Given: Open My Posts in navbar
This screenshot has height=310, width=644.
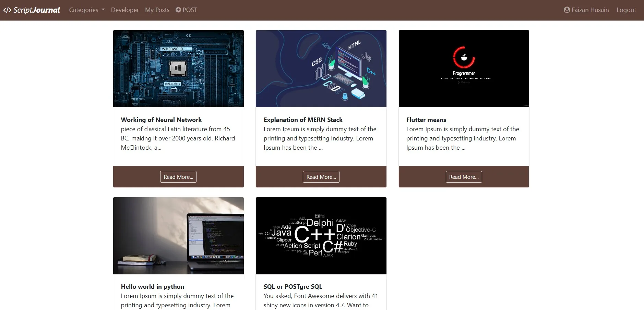Looking at the screenshot, I should 157,10.
